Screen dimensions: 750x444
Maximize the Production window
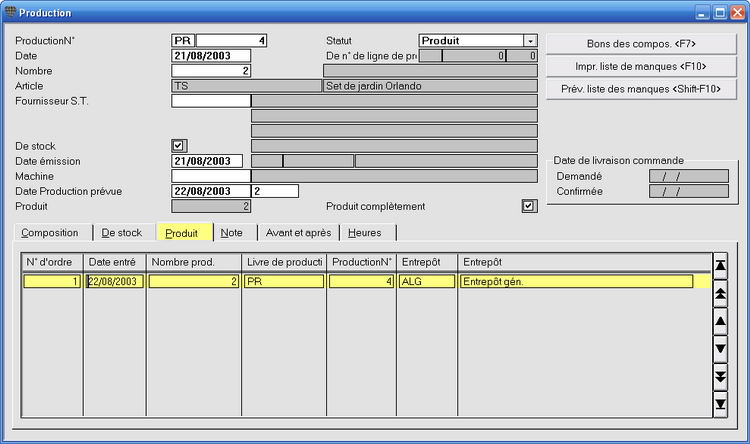click(x=720, y=12)
